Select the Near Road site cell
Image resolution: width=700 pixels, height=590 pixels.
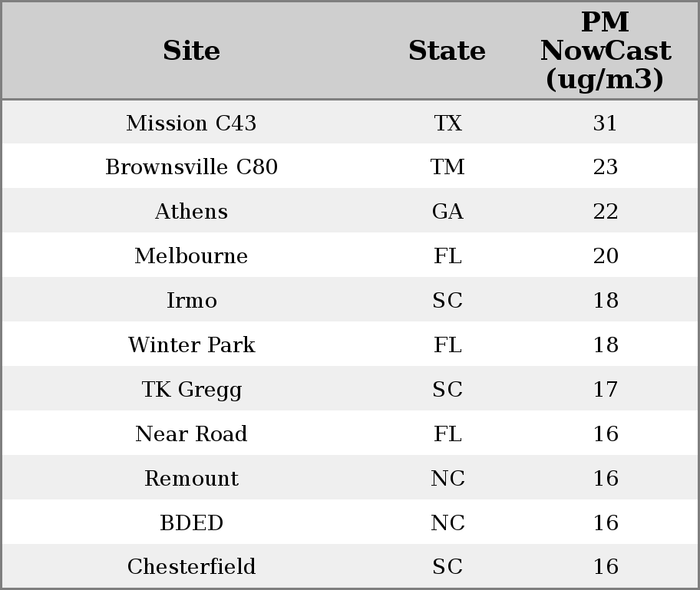191,434
